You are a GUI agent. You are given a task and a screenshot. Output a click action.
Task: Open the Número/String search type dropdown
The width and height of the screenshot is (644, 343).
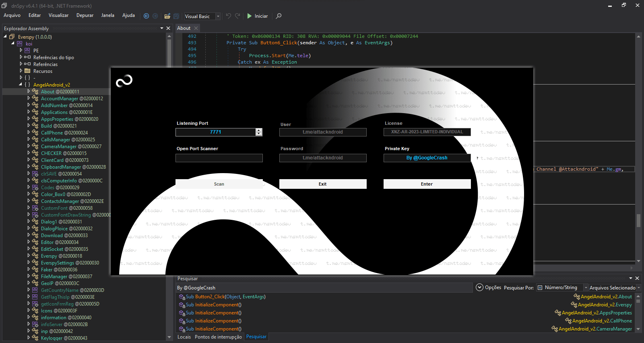586,287
